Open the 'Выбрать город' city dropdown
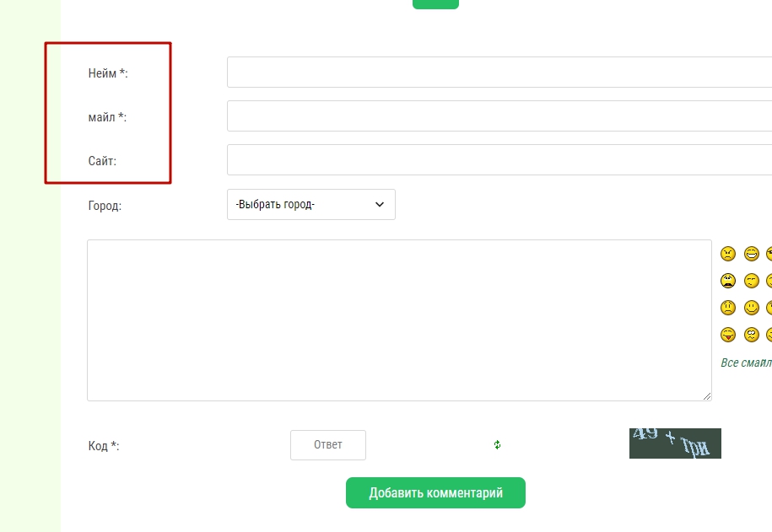This screenshot has height=532, width=772. [x=310, y=205]
